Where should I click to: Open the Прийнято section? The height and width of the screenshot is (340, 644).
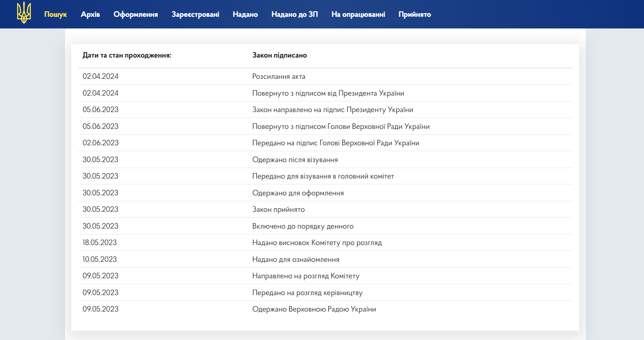pos(414,14)
